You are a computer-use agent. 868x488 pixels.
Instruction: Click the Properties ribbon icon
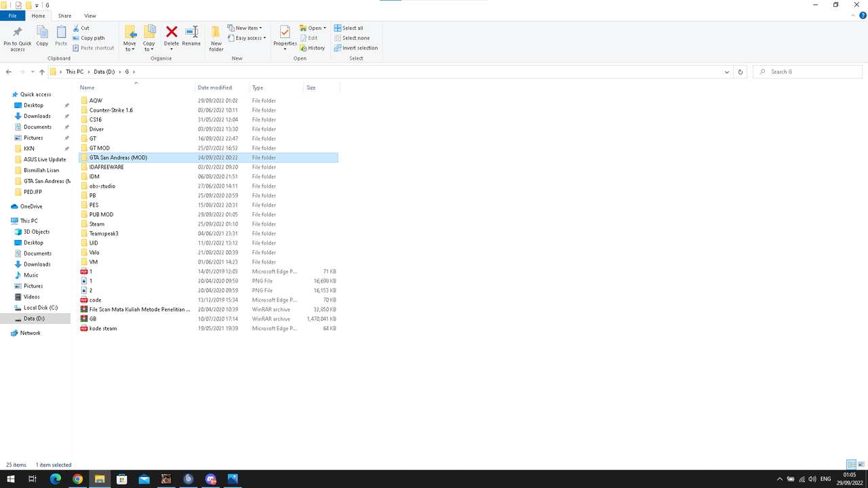coord(285,38)
